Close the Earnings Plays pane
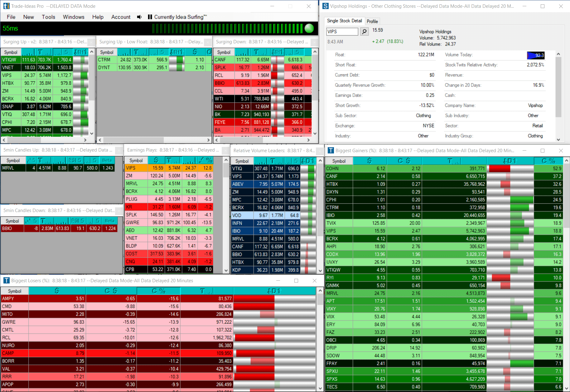The height and width of the screenshot is (392, 570). point(226,150)
